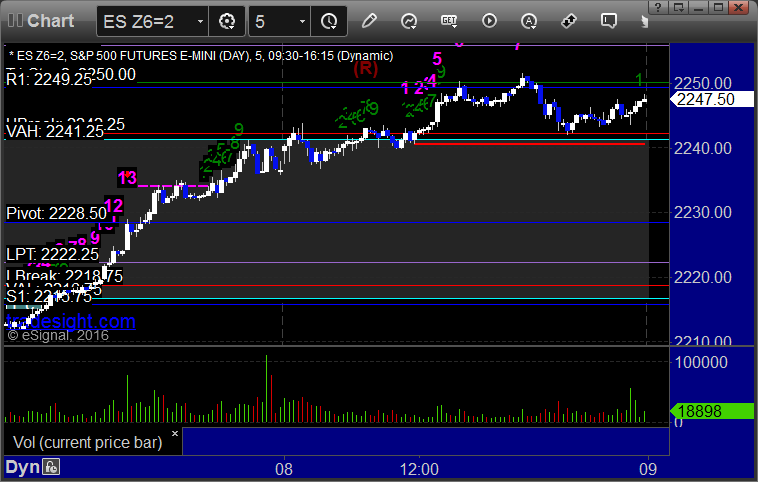Click the Vol (current price bar) label

click(x=87, y=442)
